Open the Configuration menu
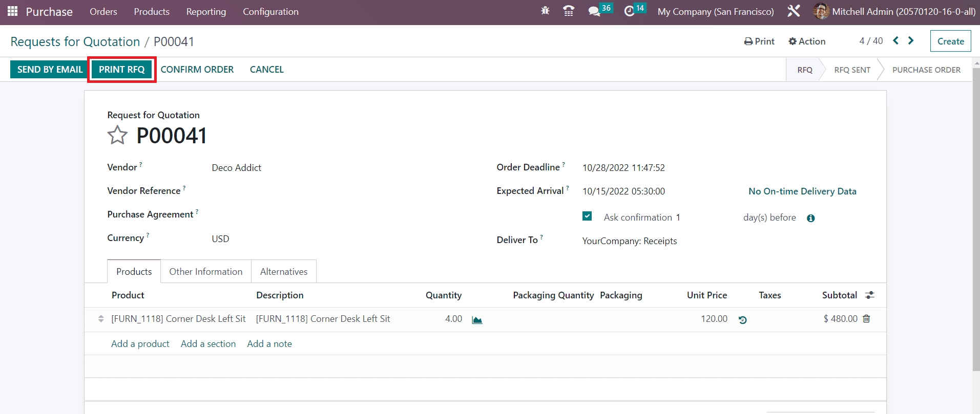Viewport: 980px width, 414px height. tap(270, 12)
